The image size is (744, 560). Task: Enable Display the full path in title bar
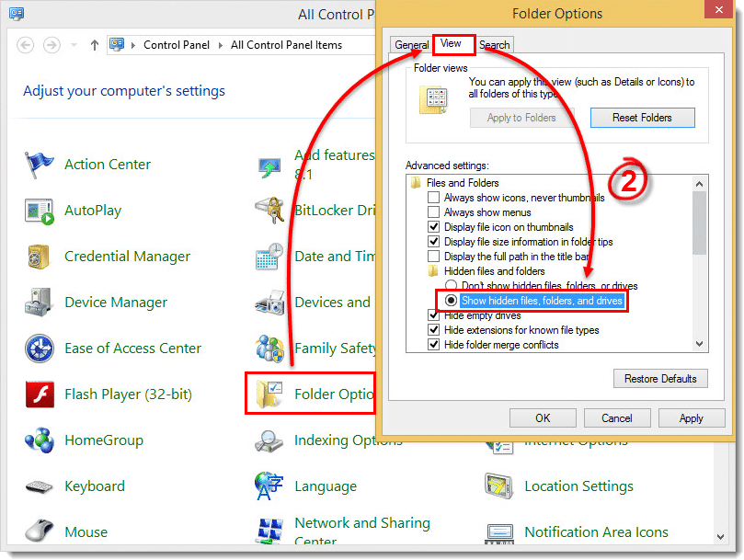(433, 257)
